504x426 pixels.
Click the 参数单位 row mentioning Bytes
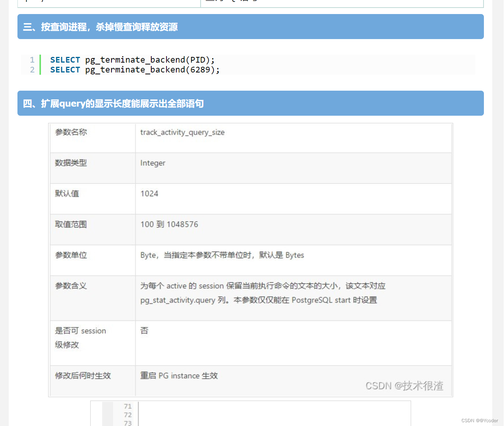point(222,255)
